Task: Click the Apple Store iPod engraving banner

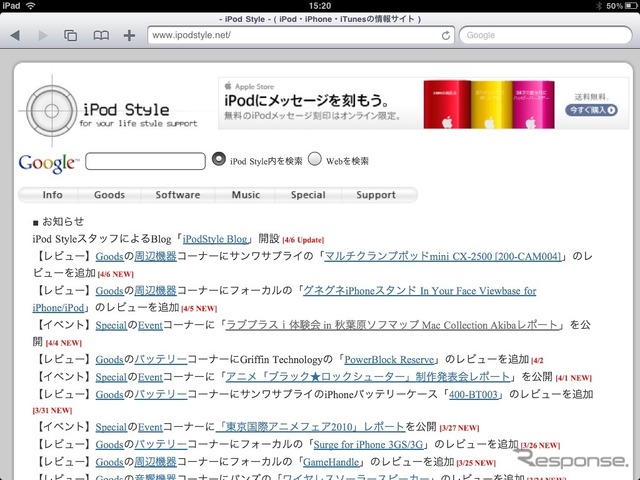Action: pyautogui.click(x=424, y=104)
